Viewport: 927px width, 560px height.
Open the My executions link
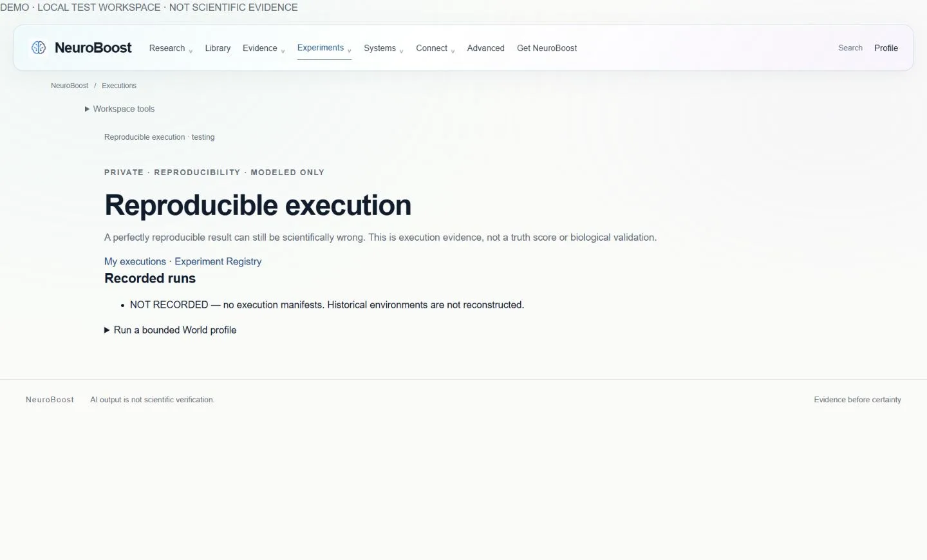tap(135, 261)
